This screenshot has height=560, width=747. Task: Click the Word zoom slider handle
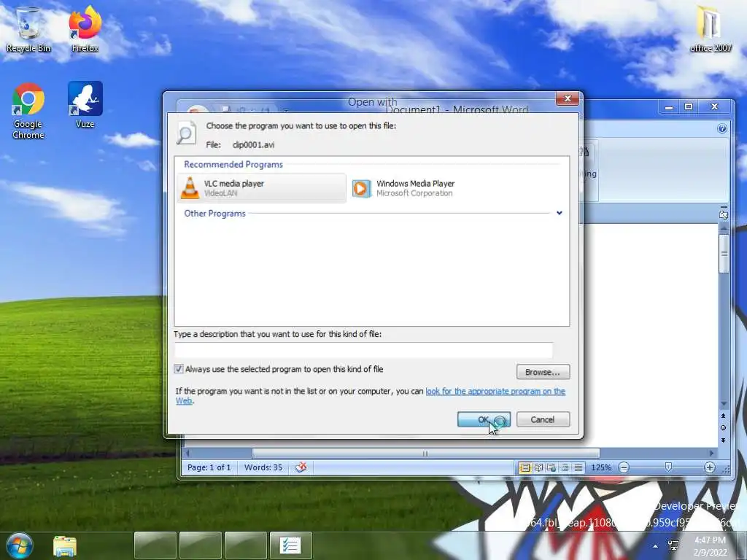[x=668, y=467]
